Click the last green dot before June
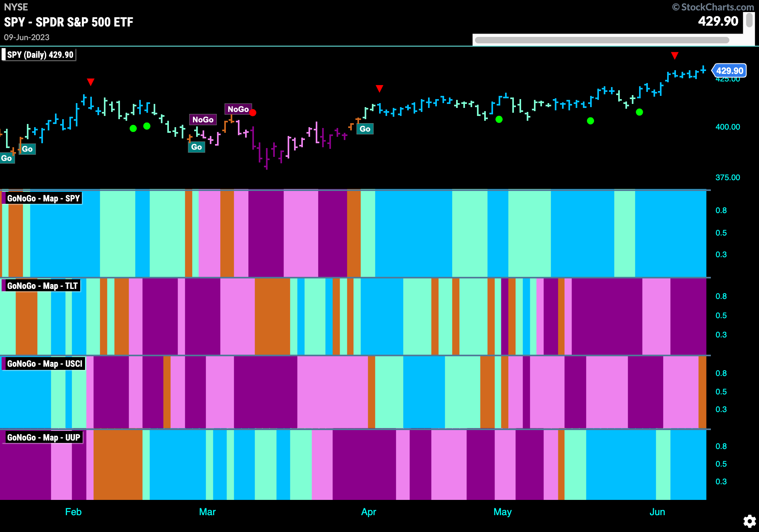Image resolution: width=759 pixels, height=532 pixels. click(x=639, y=112)
